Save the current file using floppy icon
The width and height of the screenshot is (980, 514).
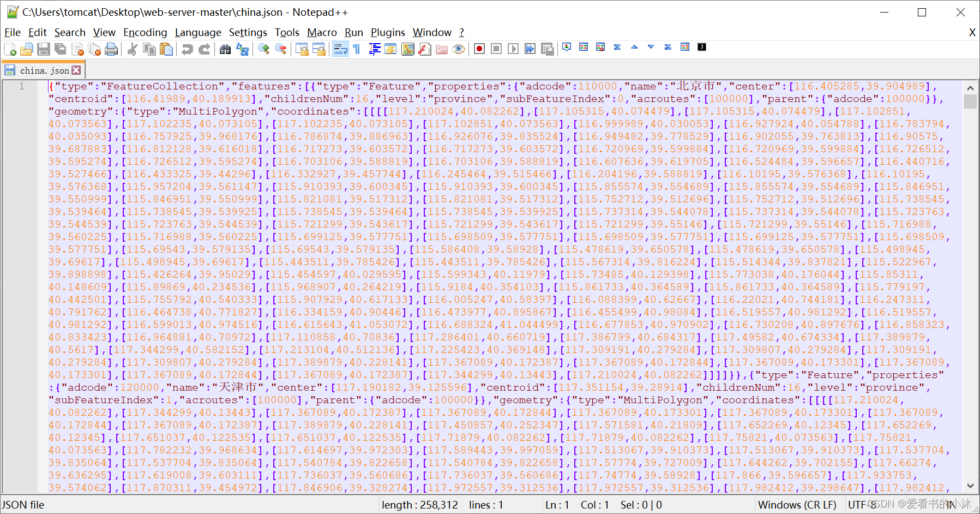[x=44, y=49]
